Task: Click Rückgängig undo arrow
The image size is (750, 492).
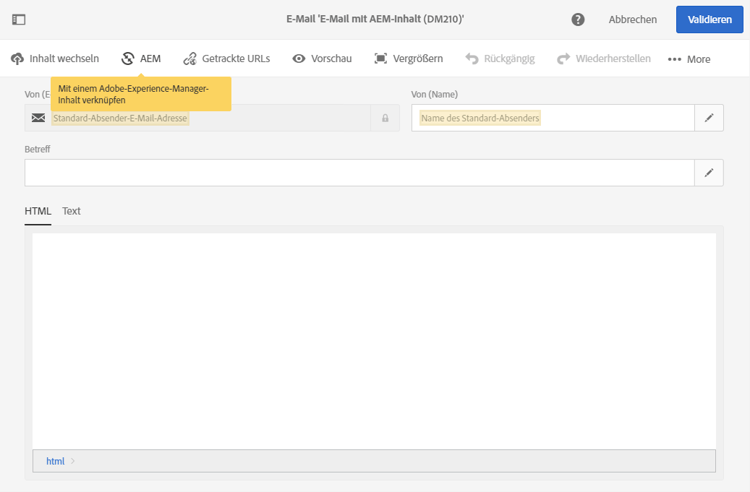Action: [x=472, y=58]
